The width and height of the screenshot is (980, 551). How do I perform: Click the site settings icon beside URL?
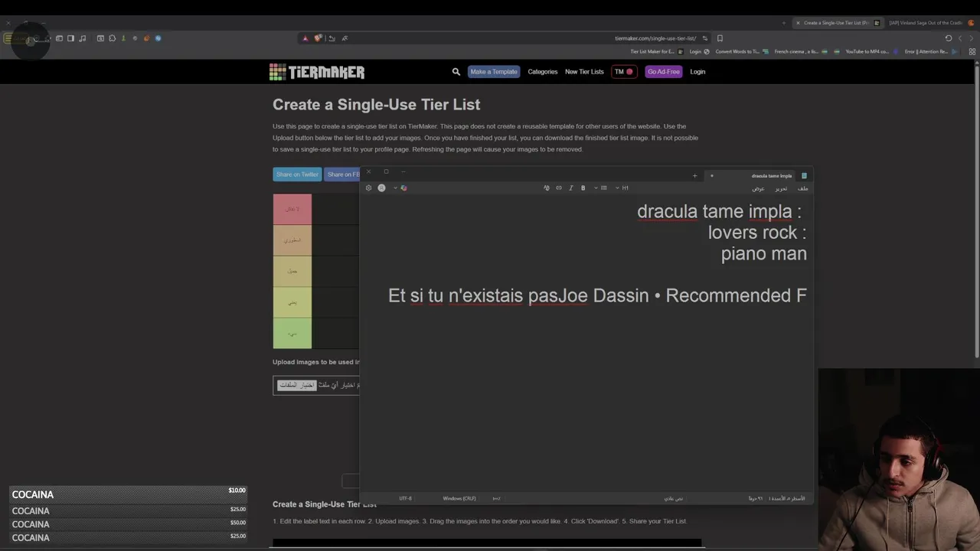tap(705, 38)
